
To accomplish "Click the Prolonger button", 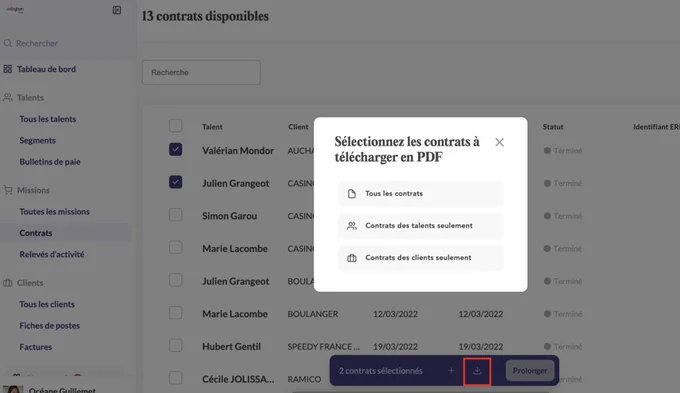I will click(530, 371).
